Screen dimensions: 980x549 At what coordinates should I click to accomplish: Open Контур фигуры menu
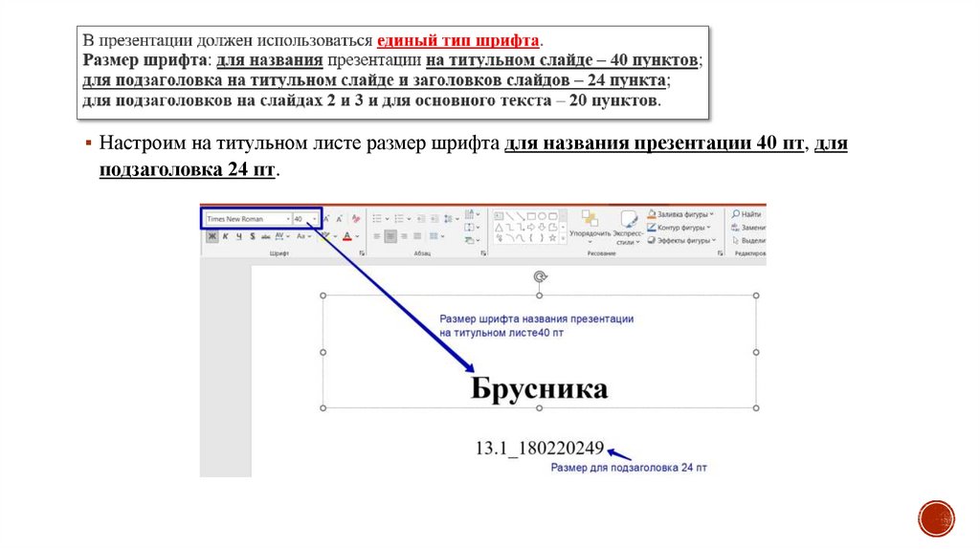(x=679, y=228)
